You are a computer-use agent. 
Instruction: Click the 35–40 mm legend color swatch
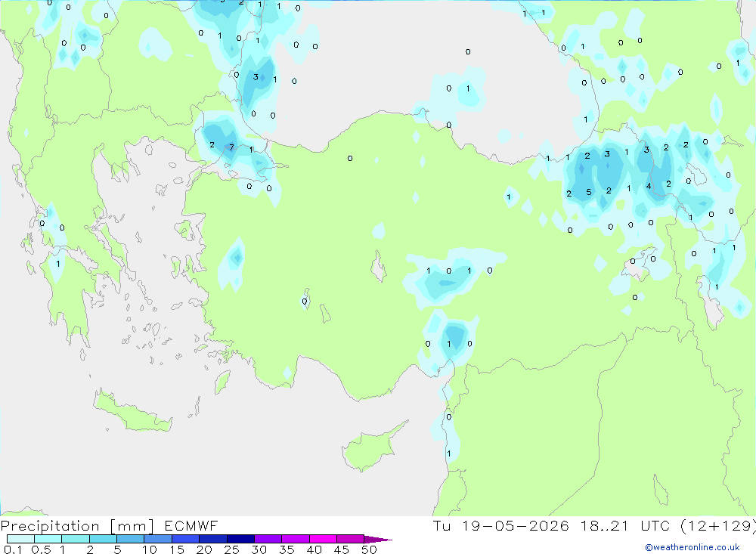click(295, 539)
